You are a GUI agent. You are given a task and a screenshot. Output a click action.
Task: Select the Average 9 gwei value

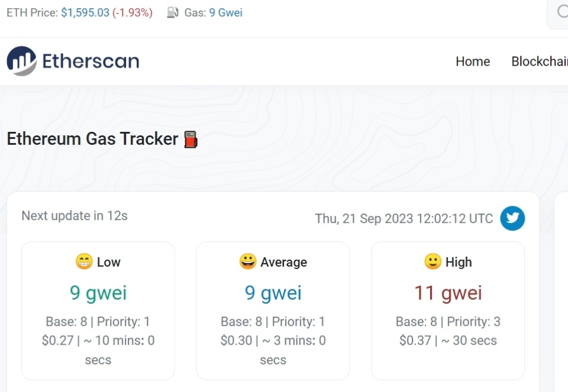[273, 293]
